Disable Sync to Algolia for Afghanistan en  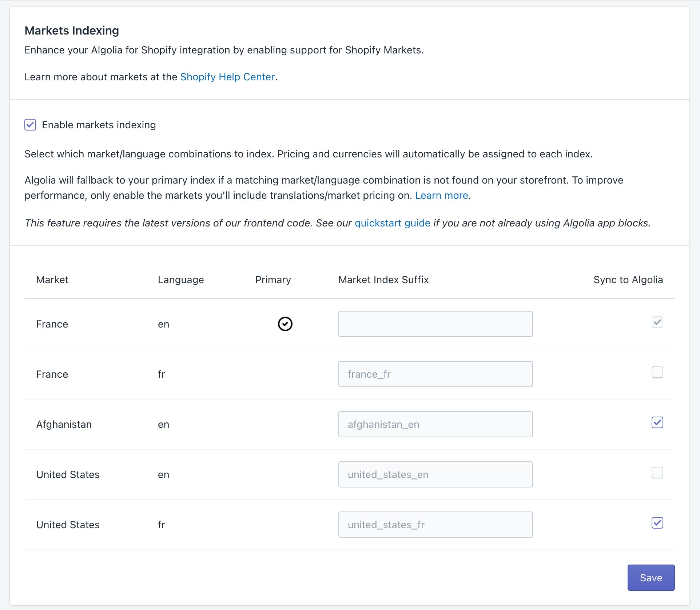[x=657, y=422]
